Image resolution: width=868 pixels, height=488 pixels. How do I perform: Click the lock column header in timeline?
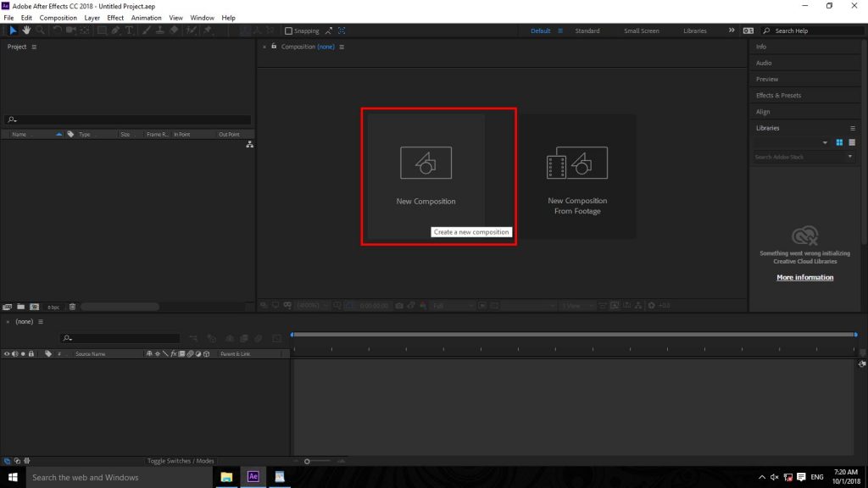pyautogui.click(x=31, y=353)
